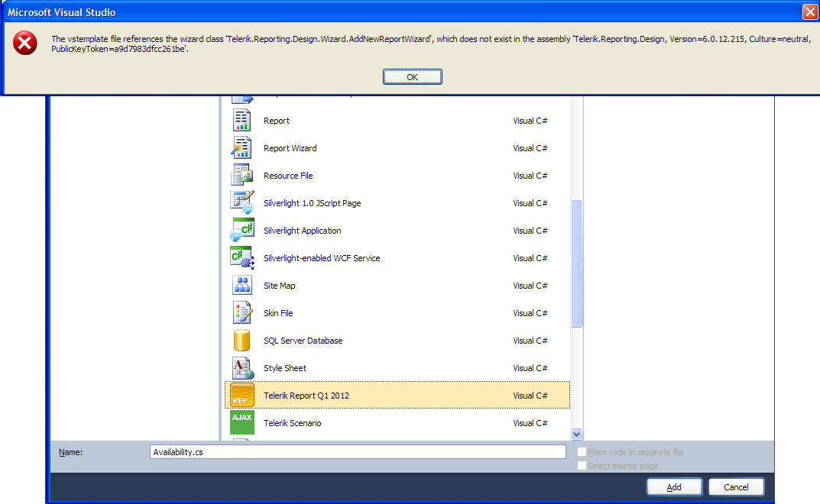820x504 pixels.
Task: Click the Add button
Action: (674, 486)
